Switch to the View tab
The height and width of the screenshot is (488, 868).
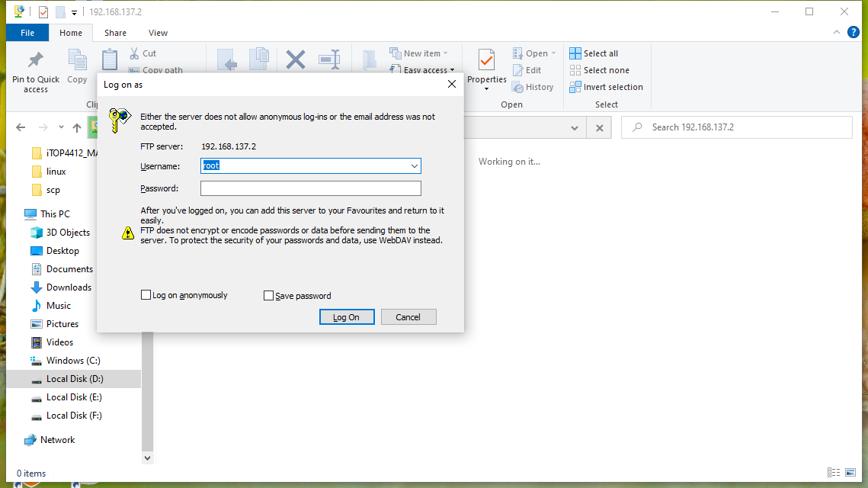pyautogui.click(x=158, y=33)
